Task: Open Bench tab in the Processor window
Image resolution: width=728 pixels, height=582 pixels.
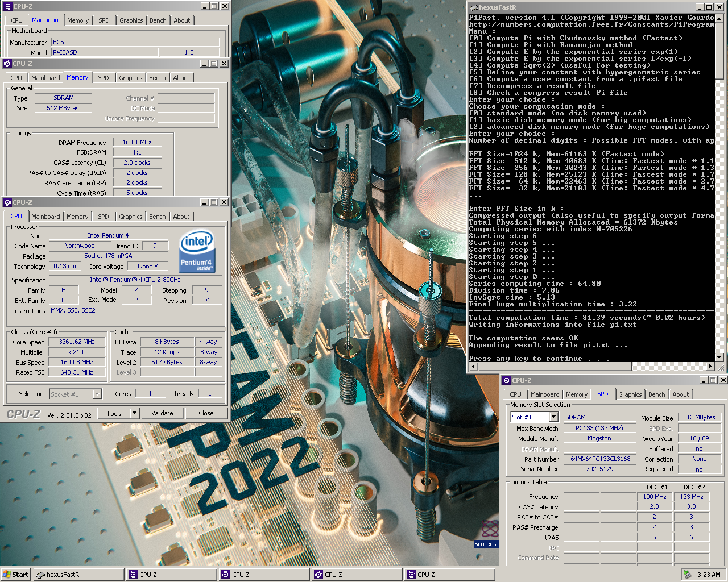Action: point(158,217)
